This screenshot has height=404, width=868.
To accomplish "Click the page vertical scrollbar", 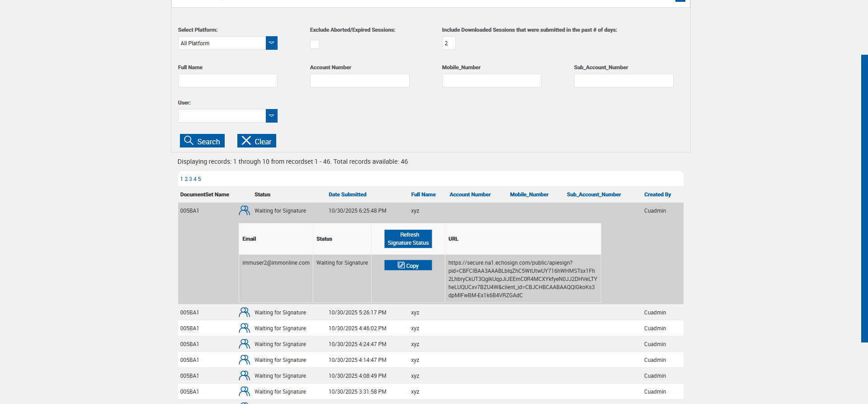I will (864, 198).
